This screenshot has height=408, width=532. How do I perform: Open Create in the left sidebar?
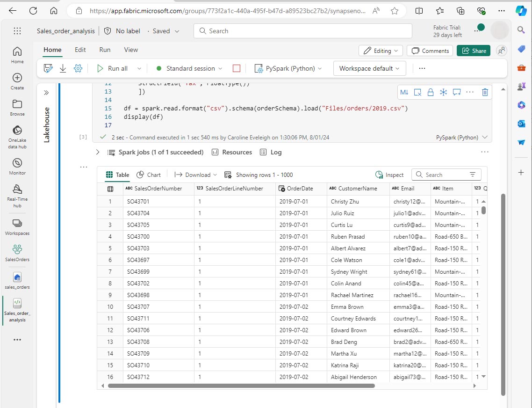pyautogui.click(x=17, y=81)
